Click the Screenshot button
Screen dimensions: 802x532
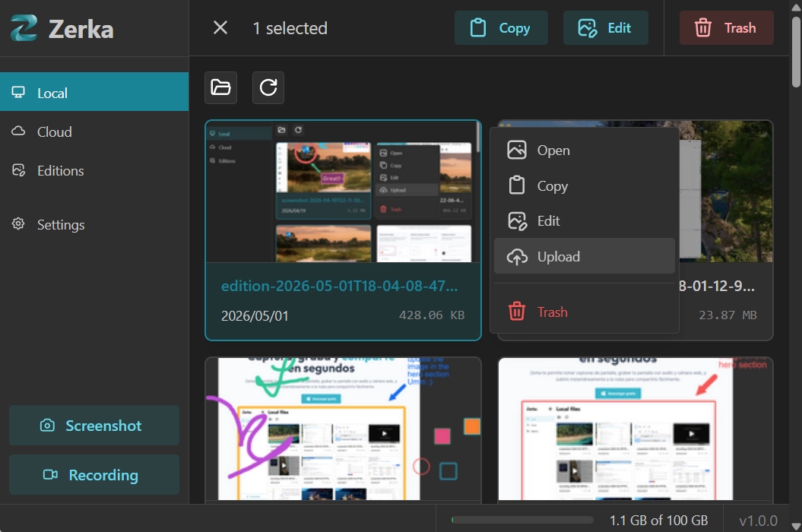pos(94,425)
